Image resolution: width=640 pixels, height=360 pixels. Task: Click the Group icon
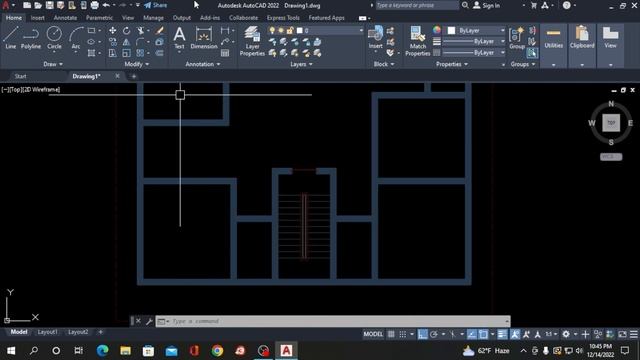517,38
